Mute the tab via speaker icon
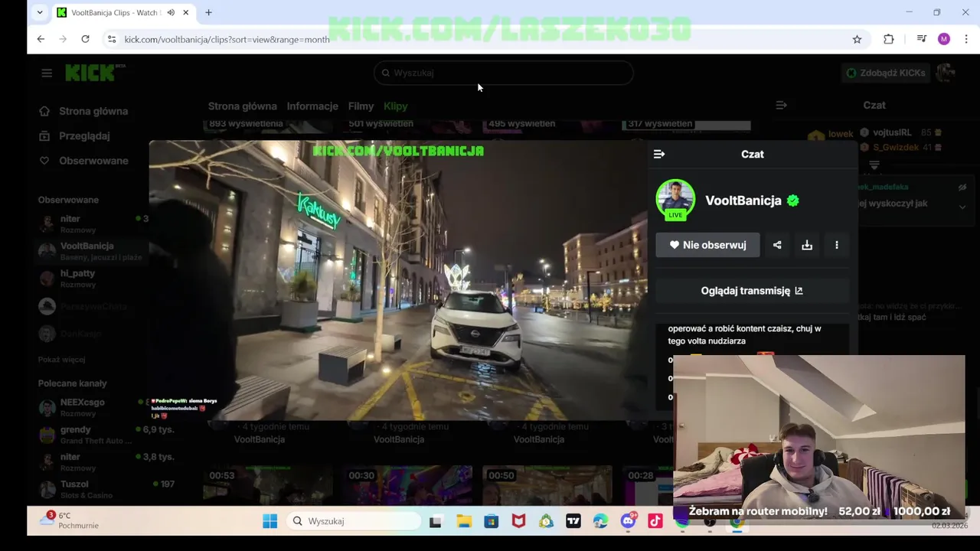Image resolution: width=980 pixels, height=551 pixels. point(171,12)
